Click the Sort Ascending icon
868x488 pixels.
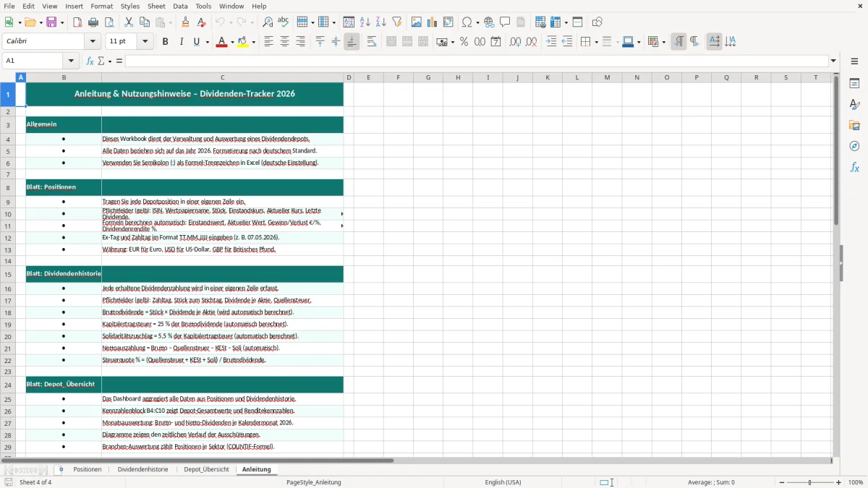365,22
